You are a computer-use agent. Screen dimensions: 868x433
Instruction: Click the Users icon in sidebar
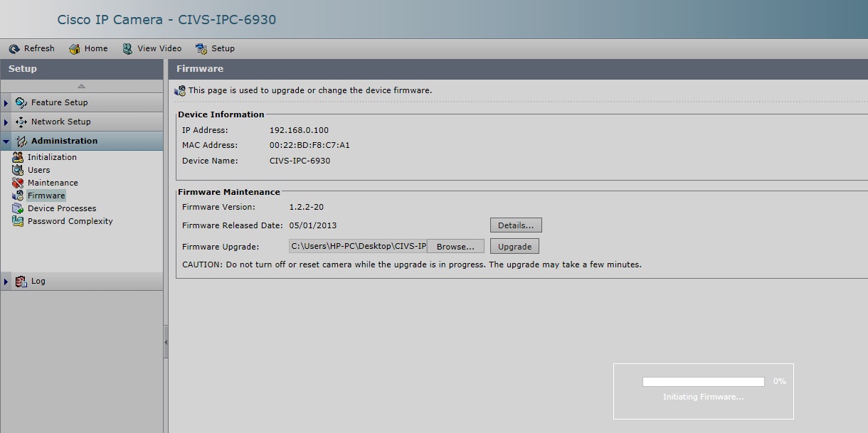click(x=18, y=170)
